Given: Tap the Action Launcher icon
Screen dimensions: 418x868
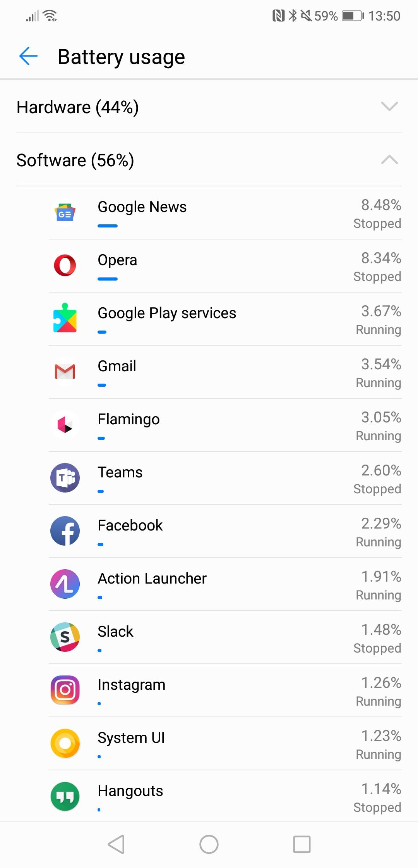Looking at the screenshot, I should 65,584.
